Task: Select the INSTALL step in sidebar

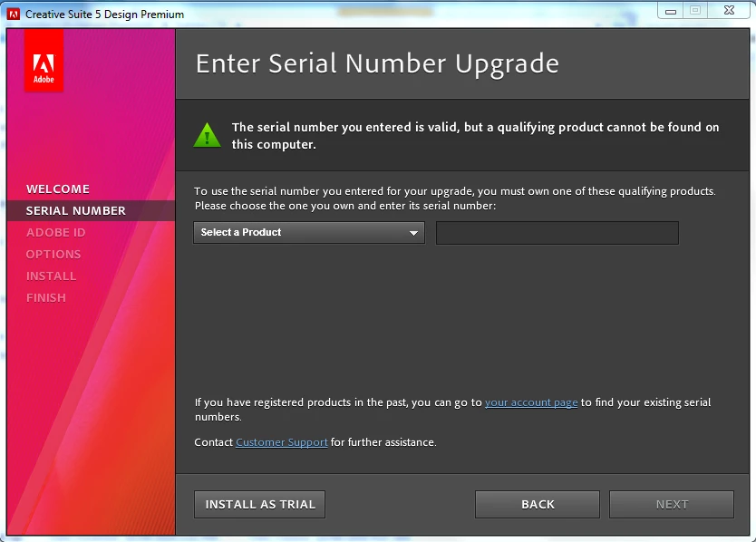Action: click(x=51, y=276)
